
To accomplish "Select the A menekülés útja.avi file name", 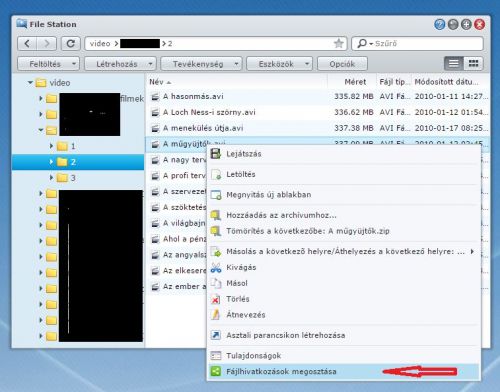I will [203, 128].
